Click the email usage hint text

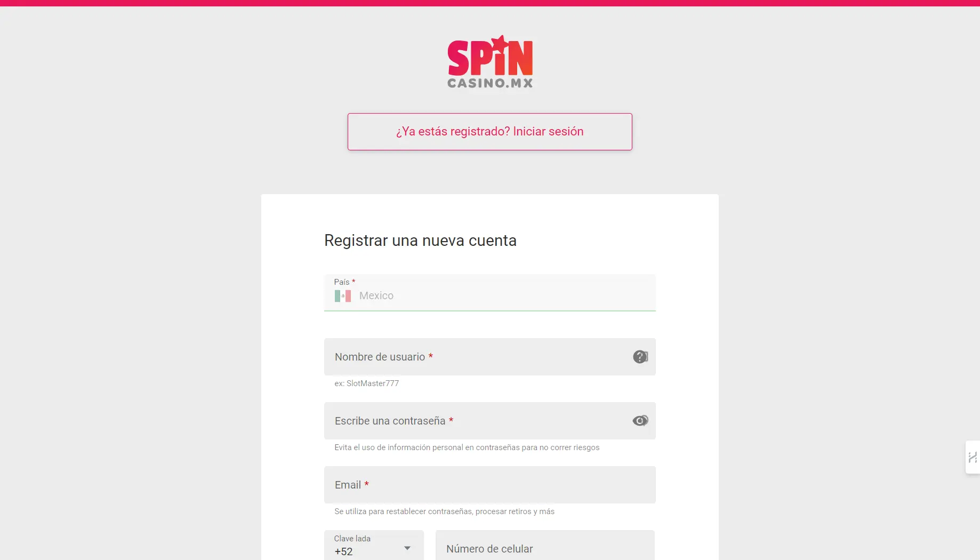pyautogui.click(x=444, y=511)
